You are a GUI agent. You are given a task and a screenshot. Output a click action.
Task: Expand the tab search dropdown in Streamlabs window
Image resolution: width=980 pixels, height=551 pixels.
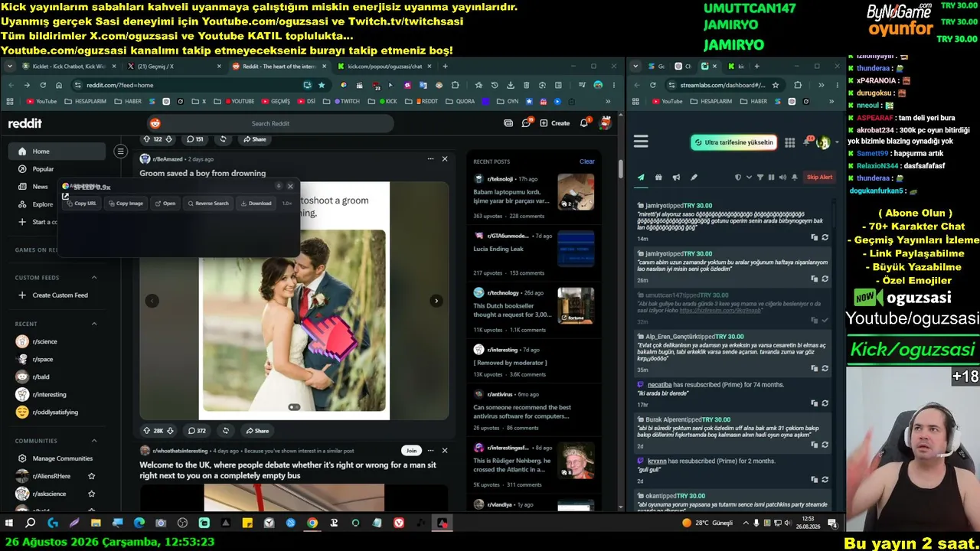636,67
